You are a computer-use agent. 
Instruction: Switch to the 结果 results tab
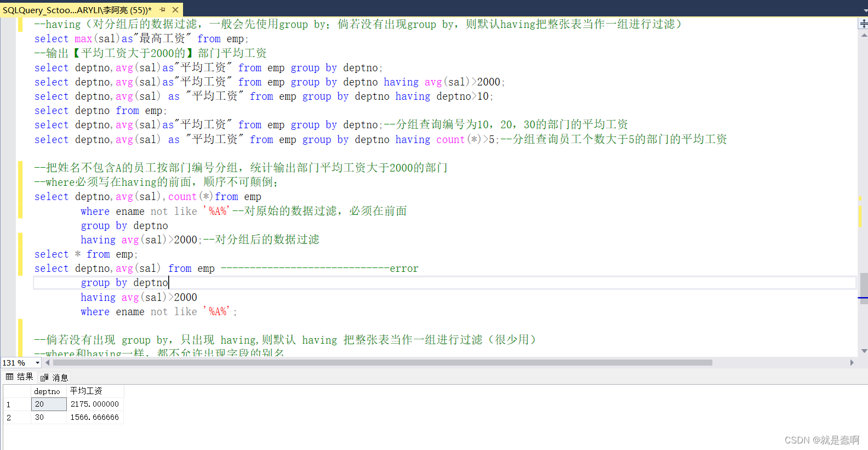coord(19,377)
